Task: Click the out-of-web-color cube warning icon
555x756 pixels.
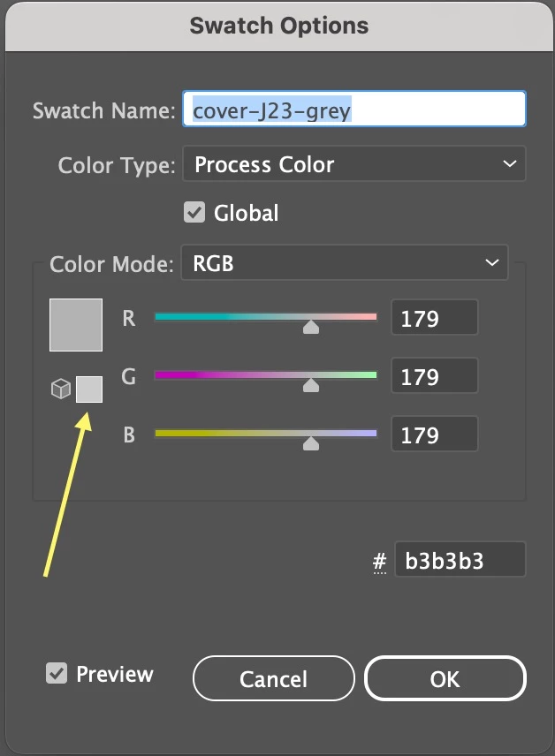Action: pyautogui.click(x=60, y=389)
